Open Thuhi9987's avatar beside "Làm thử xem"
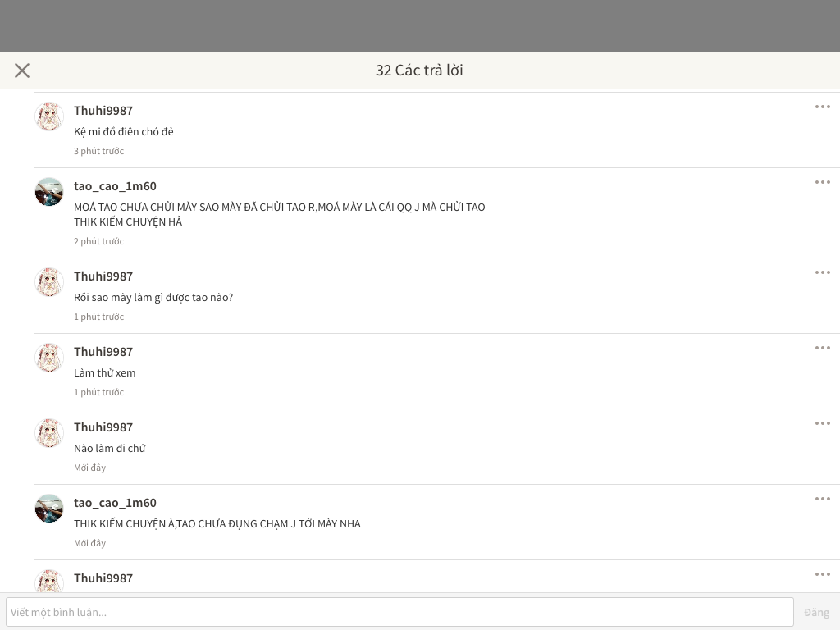Screen dimensions: 840x630 pos(49,358)
